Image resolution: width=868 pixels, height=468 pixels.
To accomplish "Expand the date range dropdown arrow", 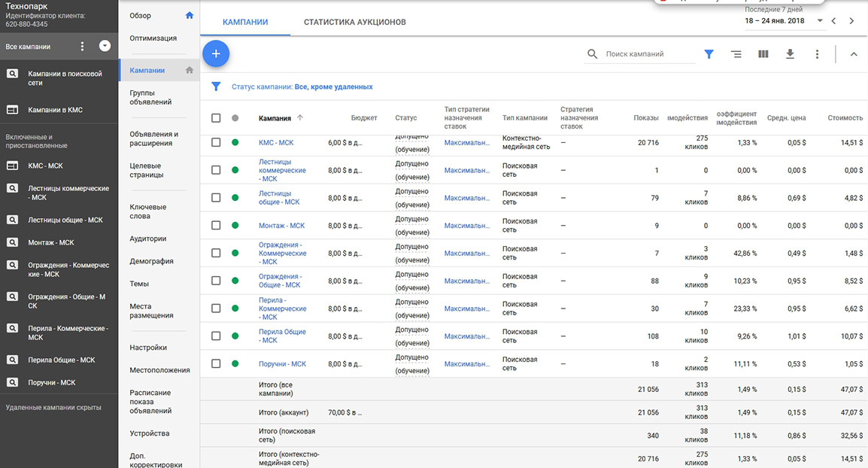I will coord(820,21).
